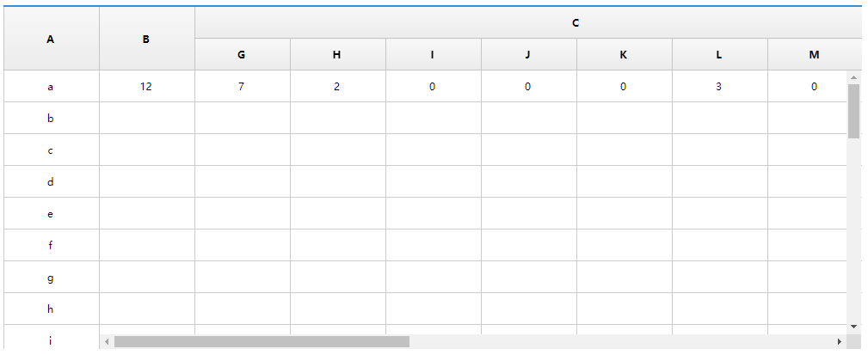Select row label e
The image size is (868, 361).
[52, 213]
